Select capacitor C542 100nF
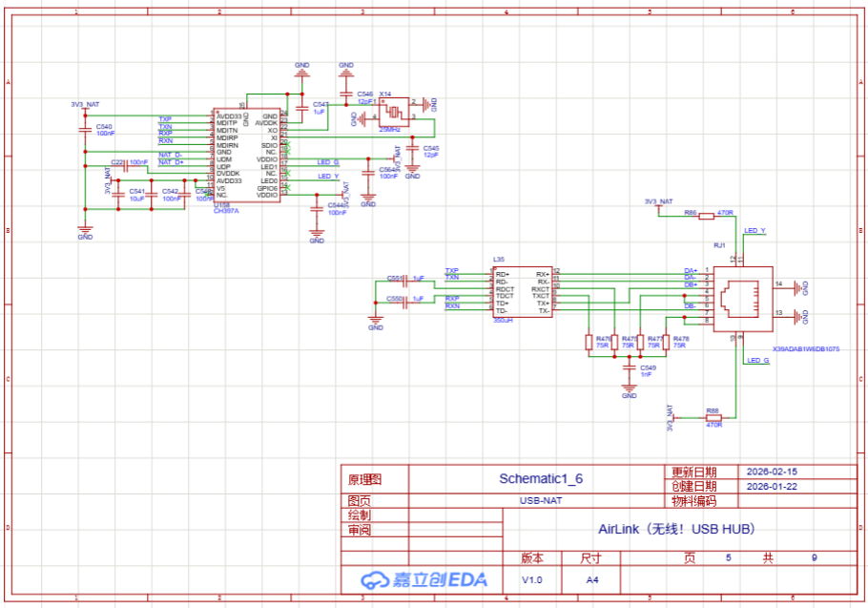The height and width of the screenshot is (608, 868). click(x=152, y=195)
